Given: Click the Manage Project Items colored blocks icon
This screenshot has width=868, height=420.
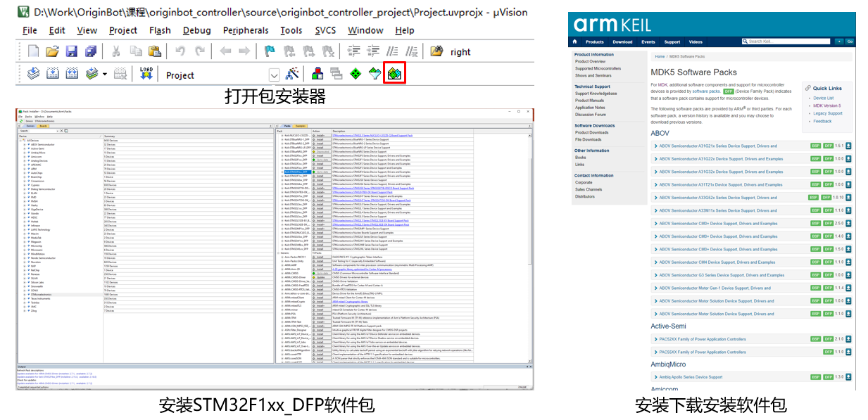Looking at the screenshot, I should [x=317, y=73].
